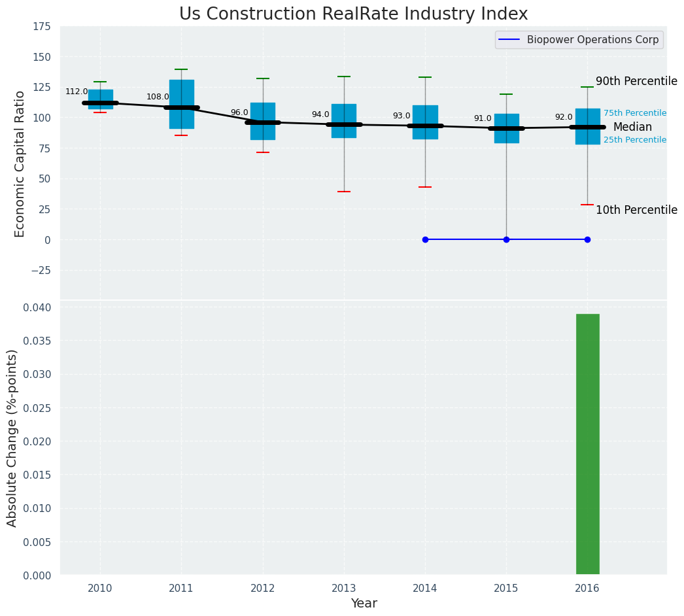684x616 pixels.
Task: Select the 2014 Biopower blue data point
Action: coord(425,239)
